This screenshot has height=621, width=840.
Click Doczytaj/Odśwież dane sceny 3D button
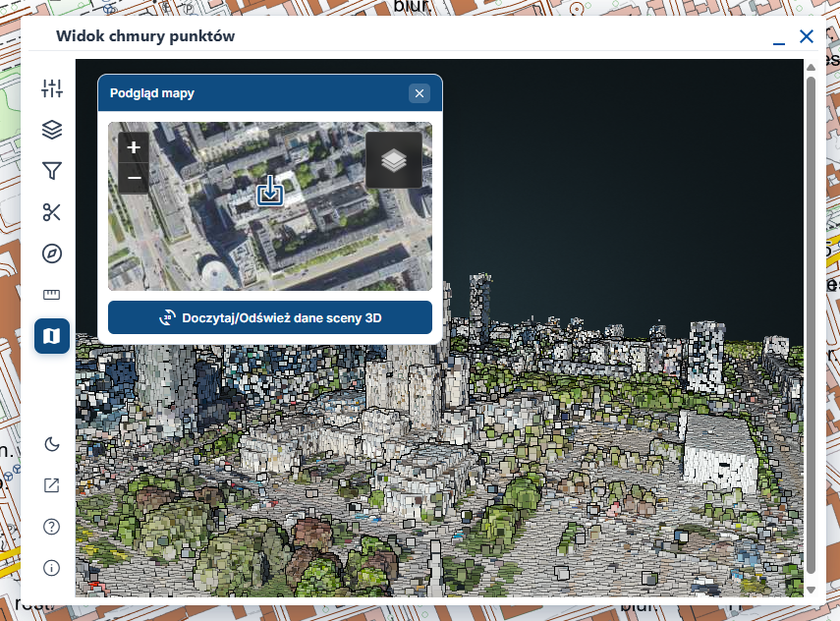pos(270,317)
